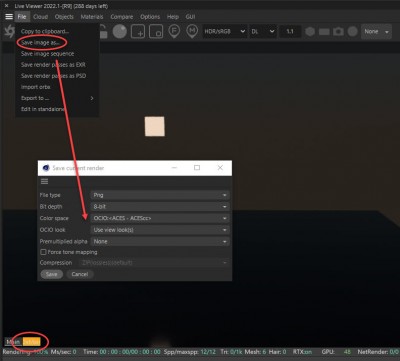Click the Cancel button

80,274
